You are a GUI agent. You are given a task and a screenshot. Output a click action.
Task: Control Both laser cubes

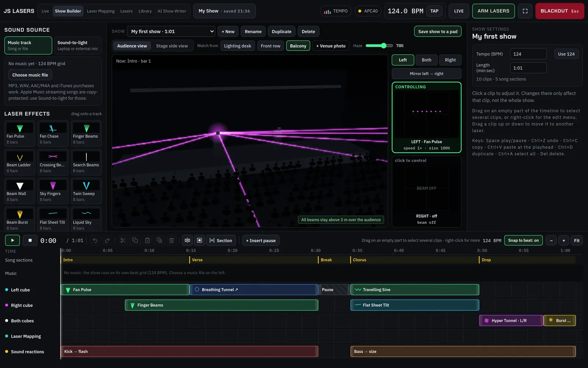point(427,60)
